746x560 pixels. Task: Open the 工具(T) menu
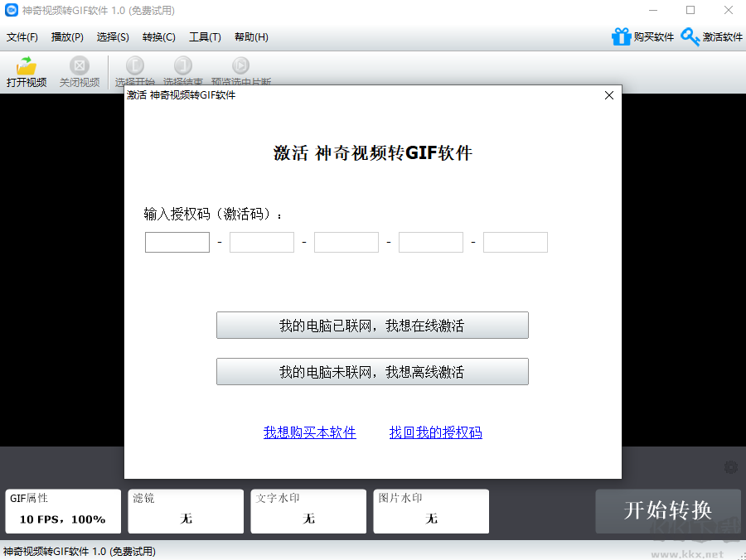point(203,37)
